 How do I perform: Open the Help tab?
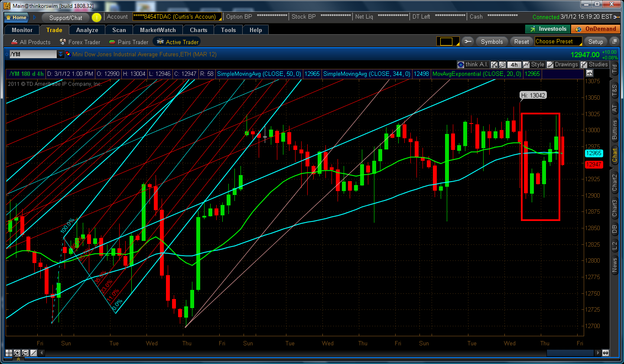[x=256, y=30]
